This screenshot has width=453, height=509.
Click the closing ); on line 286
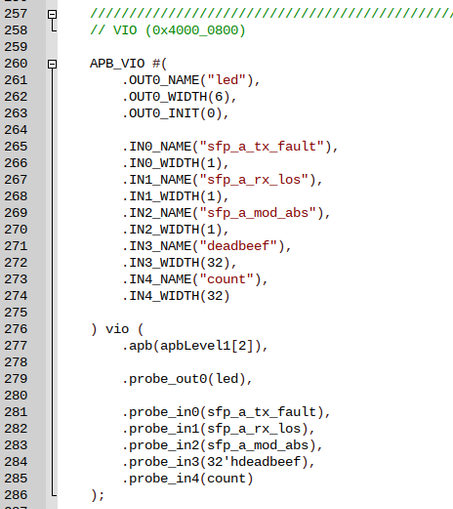98,495
